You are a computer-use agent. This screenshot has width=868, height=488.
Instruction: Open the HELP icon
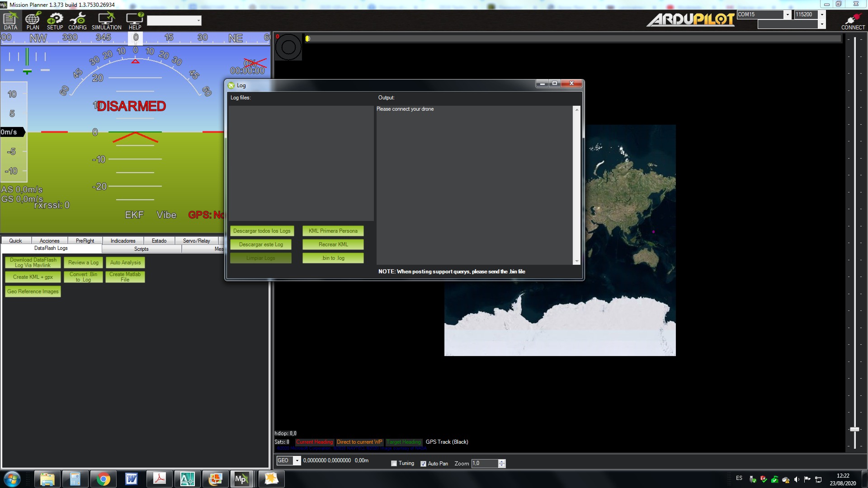(135, 21)
